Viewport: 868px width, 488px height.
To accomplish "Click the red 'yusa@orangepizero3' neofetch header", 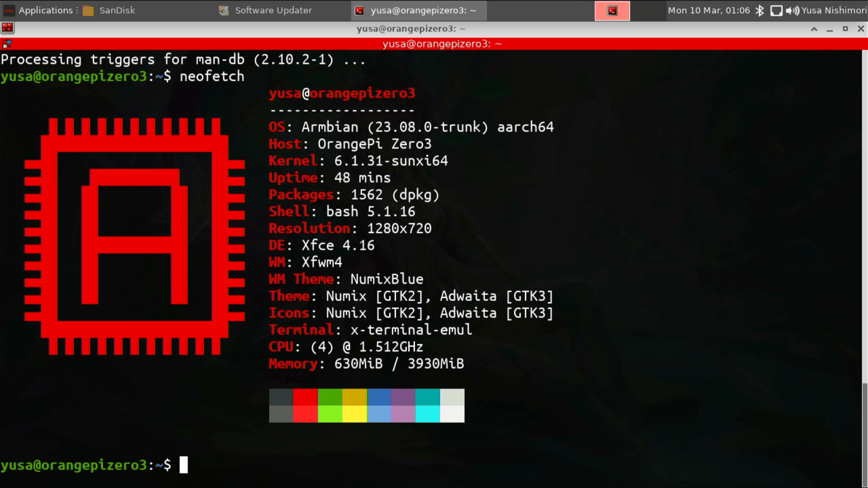I will (x=342, y=93).
